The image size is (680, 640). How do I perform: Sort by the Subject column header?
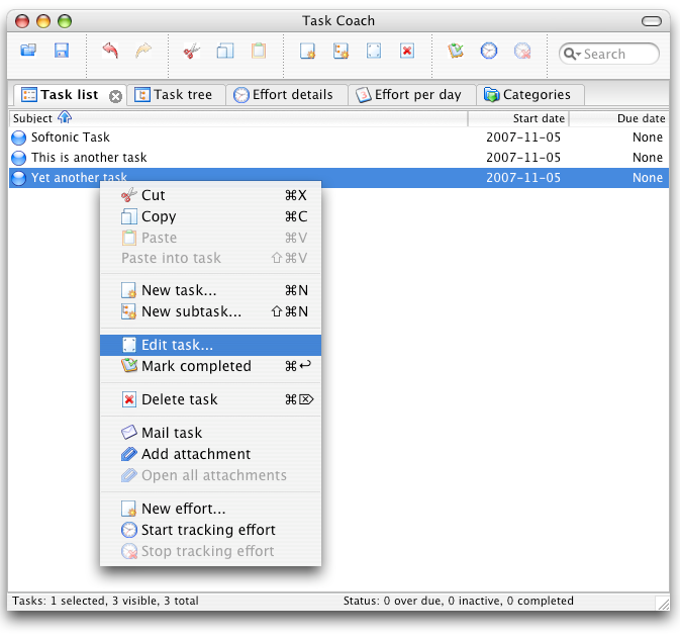click(x=238, y=118)
